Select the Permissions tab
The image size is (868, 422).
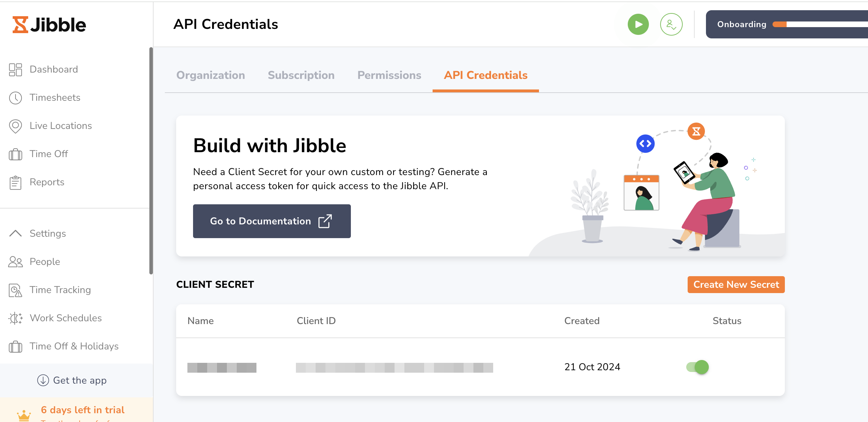tap(389, 75)
